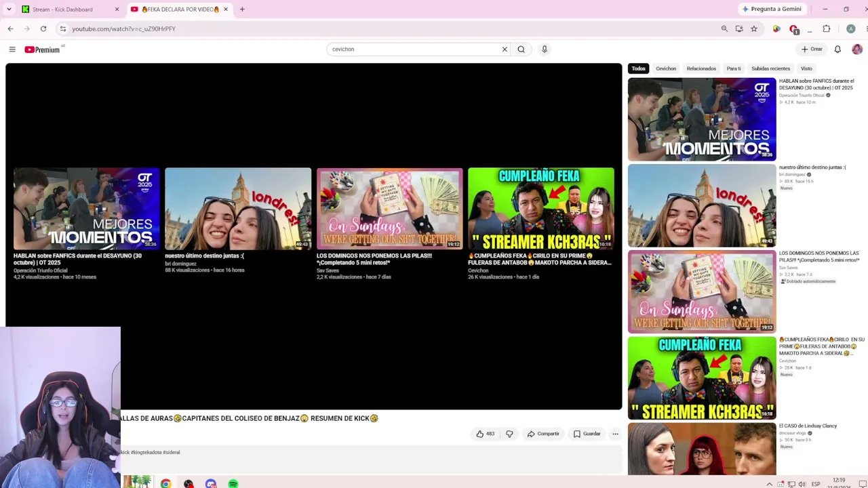Image resolution: width=868 pixels, height=488 pixels.
Task: Open the Chrome profile avatar 'A'
Action: point(850,28)
